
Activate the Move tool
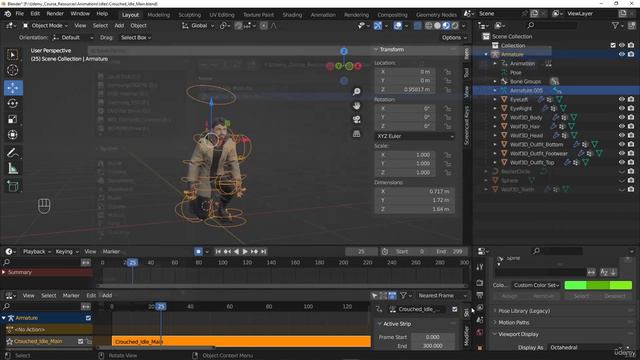[x=13, y=87]
